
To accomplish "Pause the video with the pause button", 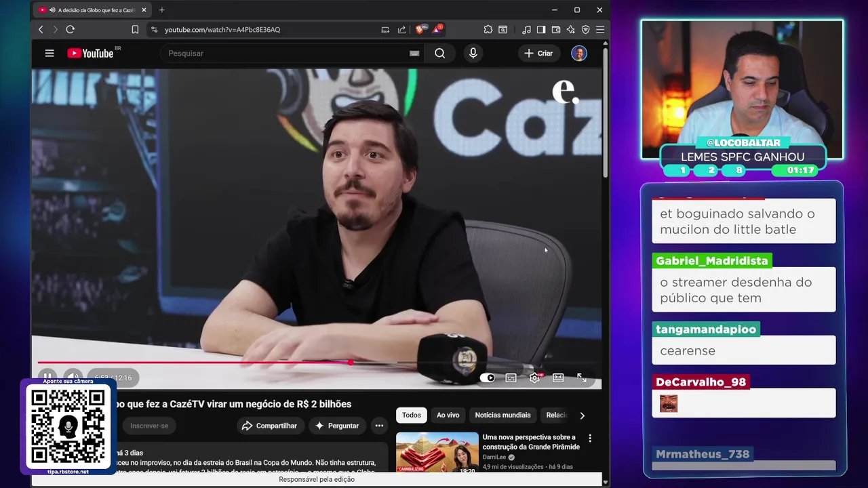I will [47, 378].
